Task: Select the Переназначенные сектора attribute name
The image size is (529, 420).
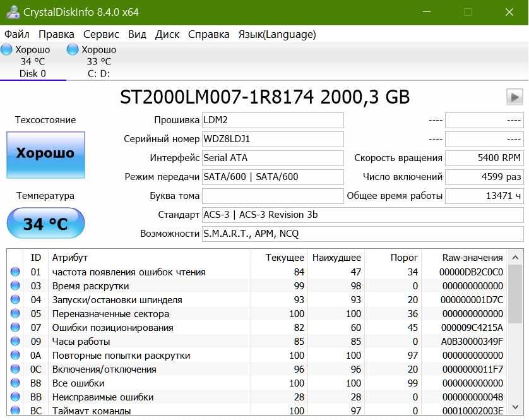Action: (110, 314)
